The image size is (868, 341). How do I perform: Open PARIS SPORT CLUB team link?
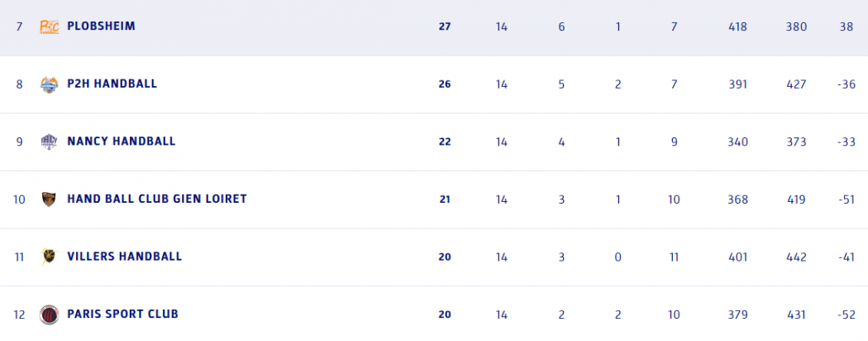(122, 315)
